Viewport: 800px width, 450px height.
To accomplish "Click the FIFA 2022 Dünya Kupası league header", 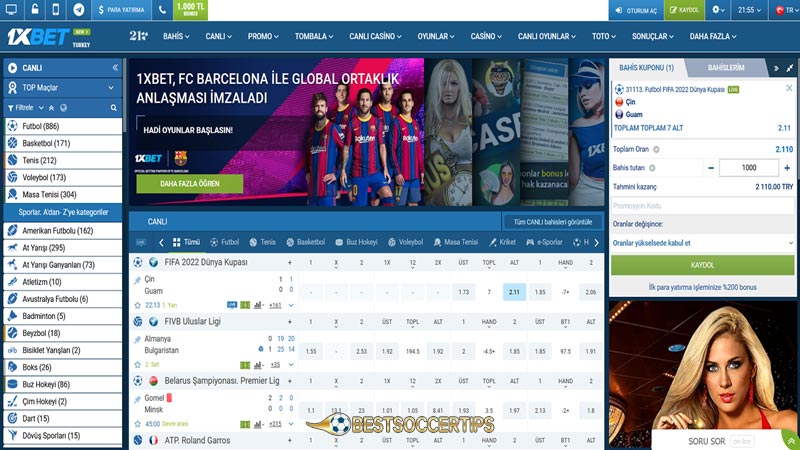I will (x=206, y=262).
